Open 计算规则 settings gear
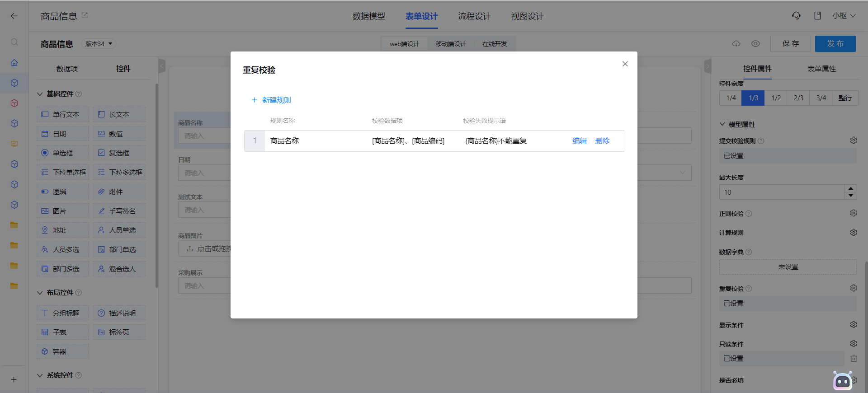This screenshot has height=393, width=868. point(854,232)
